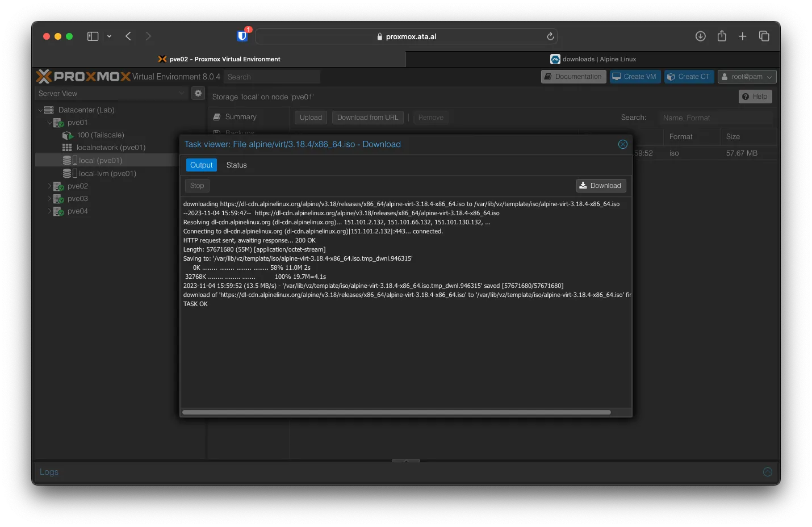Open tree settings gear icon
Viewport: 812px width, 527px height.
[x=198, y=93]
